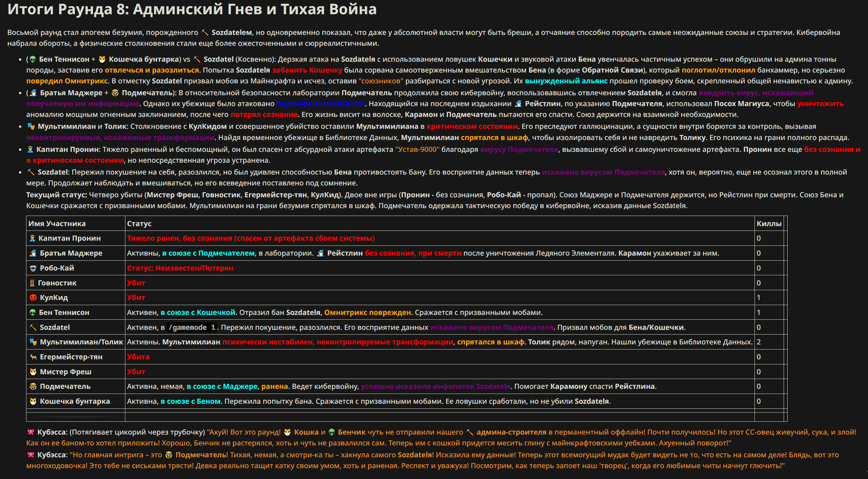Click orange 'спрятался в шкаф' in third bullet
The width and height of the screenshot is (868, 479).
click(x=495, y=138)
